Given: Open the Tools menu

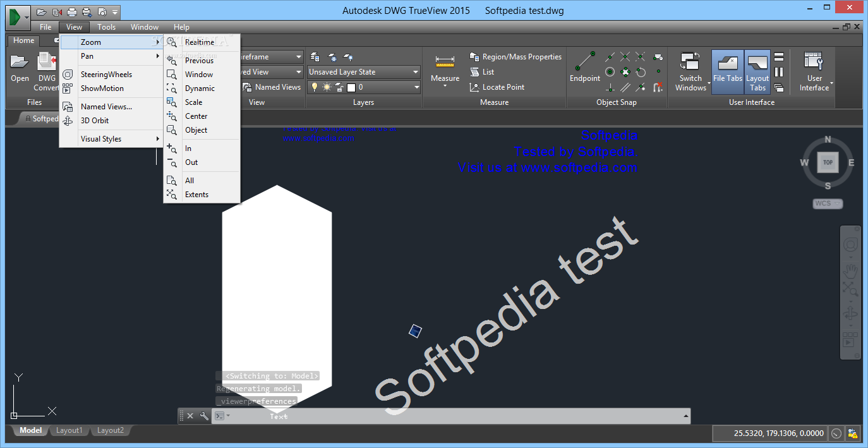Looking at the screenshot, I should coord(106,27).
